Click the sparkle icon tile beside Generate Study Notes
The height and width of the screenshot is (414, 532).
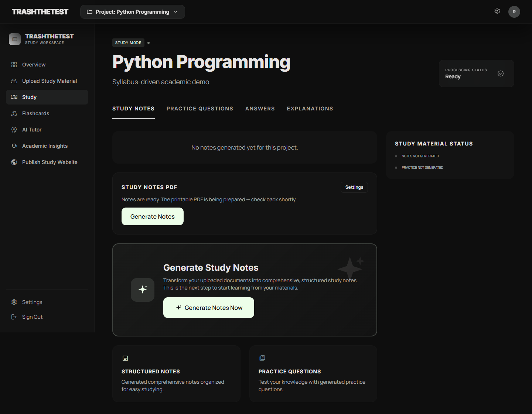pyautogui.click(x=143, y=290)
